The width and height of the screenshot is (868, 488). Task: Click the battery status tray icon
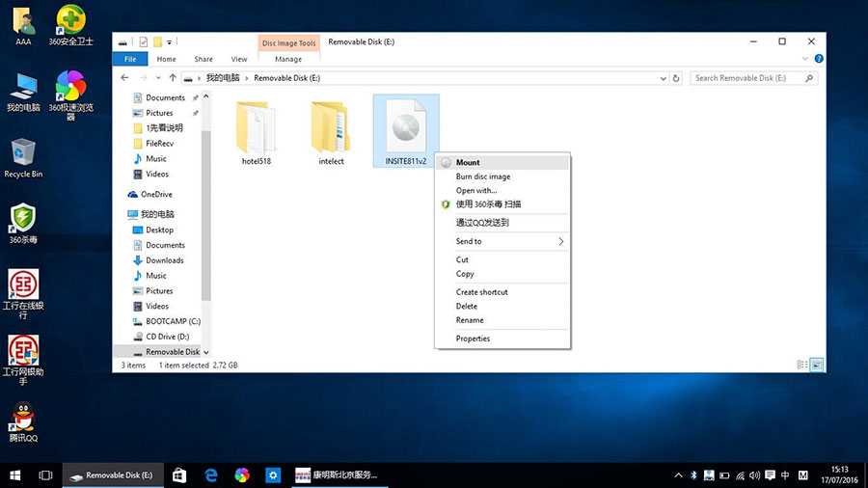pyautogui.click(x=724, y=475)
